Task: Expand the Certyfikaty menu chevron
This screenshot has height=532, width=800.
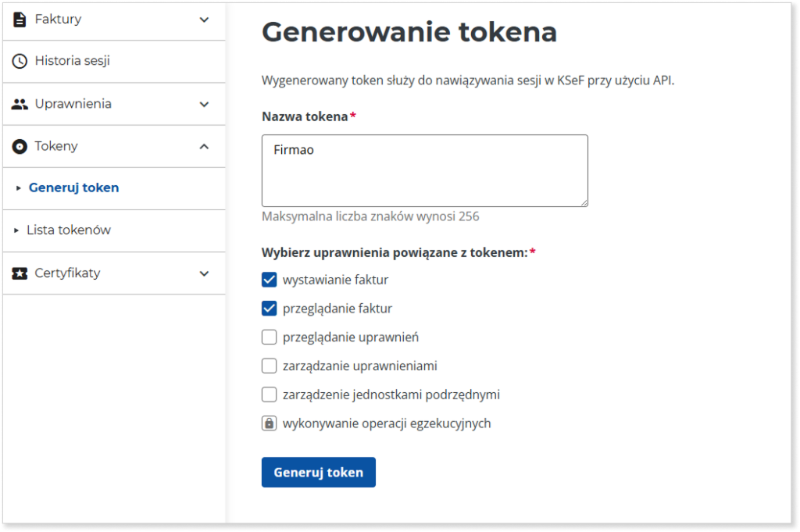Action: [x=204, y=273]
